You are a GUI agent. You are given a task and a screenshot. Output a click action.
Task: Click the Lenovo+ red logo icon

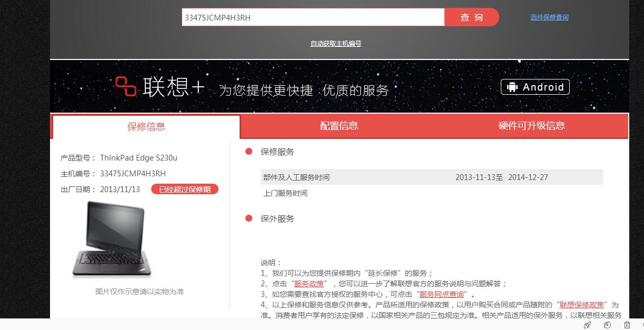(x=126, y=86)
